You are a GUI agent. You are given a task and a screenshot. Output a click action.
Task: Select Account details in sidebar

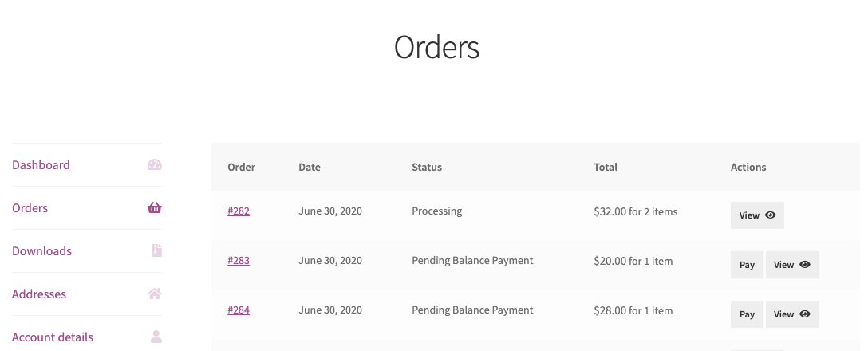tap(53, 337)
